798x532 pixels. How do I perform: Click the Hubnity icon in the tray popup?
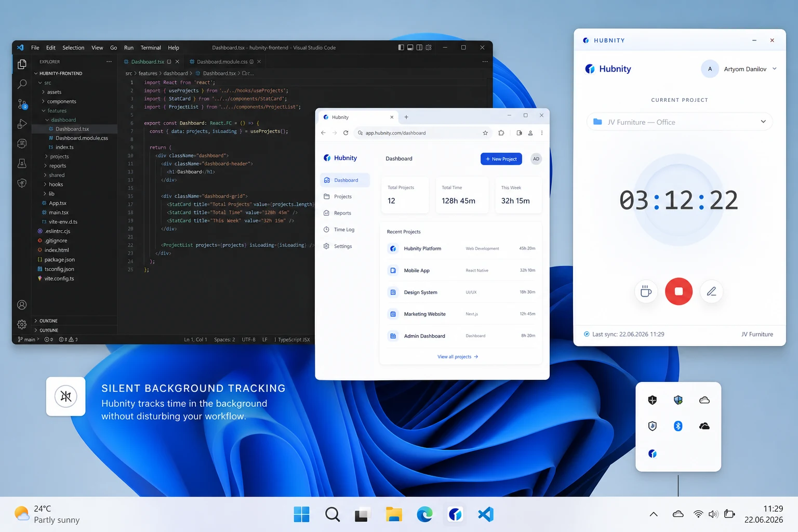(x=653, y=454)
